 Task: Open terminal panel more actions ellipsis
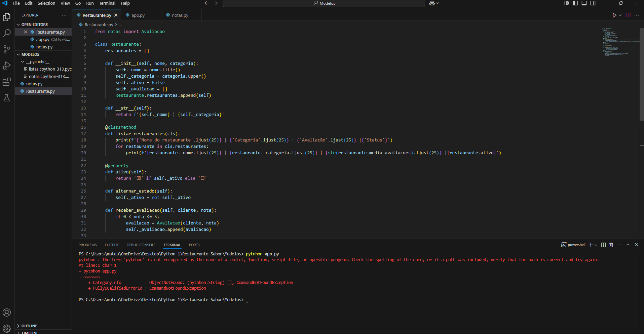coord(619,245)
